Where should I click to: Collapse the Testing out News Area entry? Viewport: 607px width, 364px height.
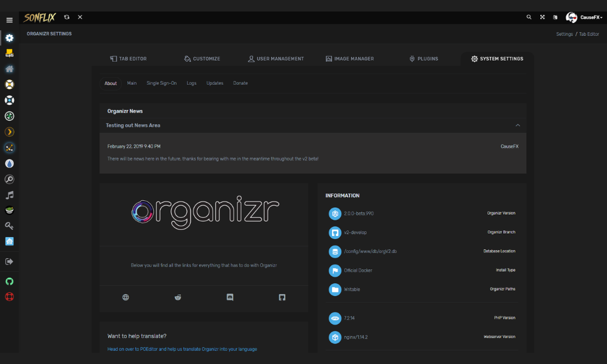click(518, 126)
